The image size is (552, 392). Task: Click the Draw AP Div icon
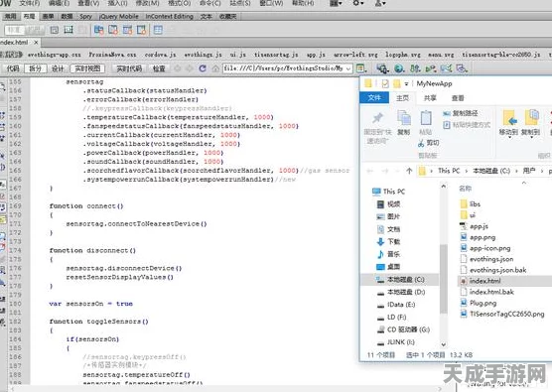click(x=69, y=30)
